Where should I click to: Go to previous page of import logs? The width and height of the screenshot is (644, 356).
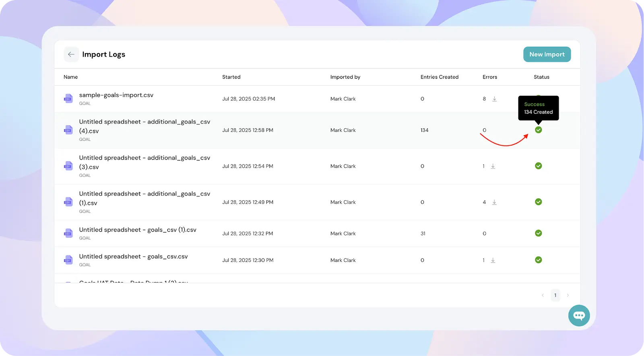pos(543,295)
